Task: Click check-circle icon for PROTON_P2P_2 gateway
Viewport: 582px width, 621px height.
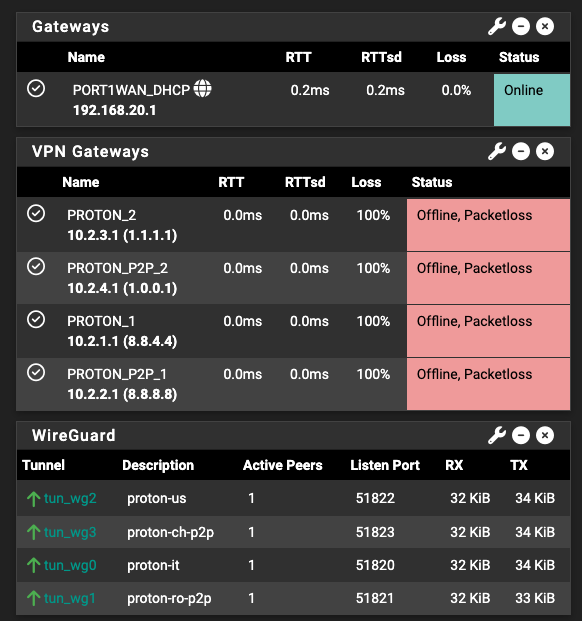Action: coord(36,267)
